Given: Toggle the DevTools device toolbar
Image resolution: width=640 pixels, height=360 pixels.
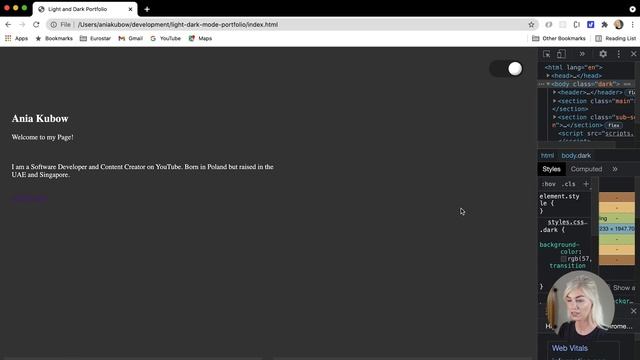Looking at the screenshot, I should tap(562, 54).
